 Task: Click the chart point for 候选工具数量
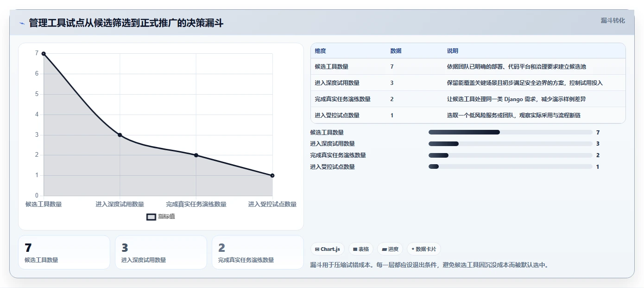(x=44, y=53)
